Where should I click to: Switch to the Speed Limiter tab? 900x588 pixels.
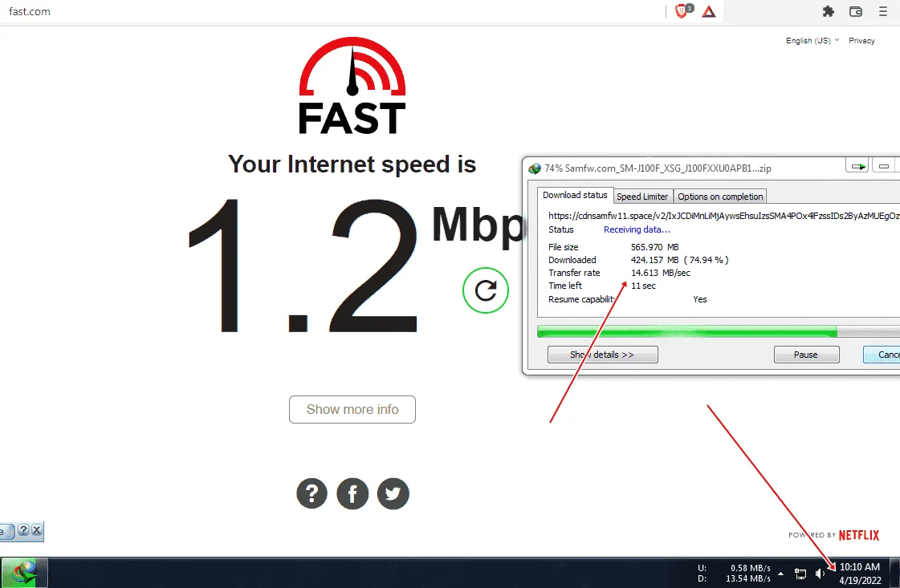[642, 197]
